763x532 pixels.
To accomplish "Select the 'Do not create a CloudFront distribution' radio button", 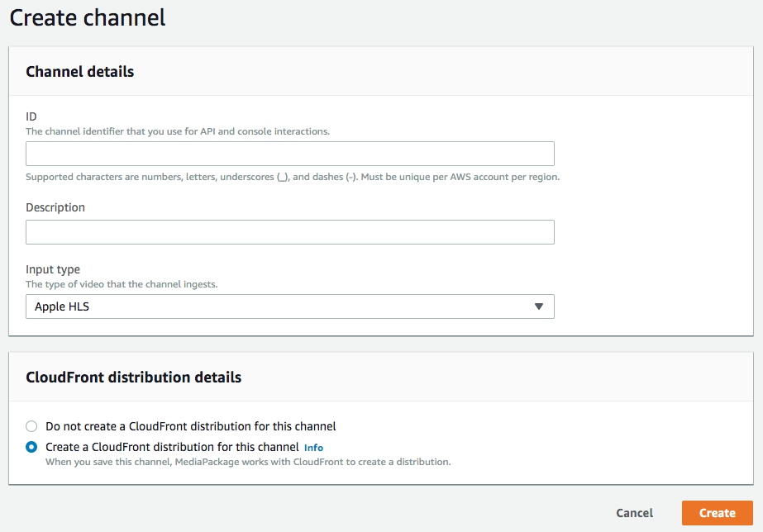I will tap(31, 426).
